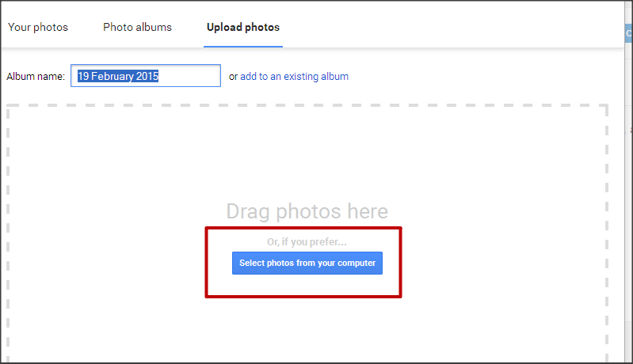
Task: Click the Album name text field
Action: pos(146,76)
